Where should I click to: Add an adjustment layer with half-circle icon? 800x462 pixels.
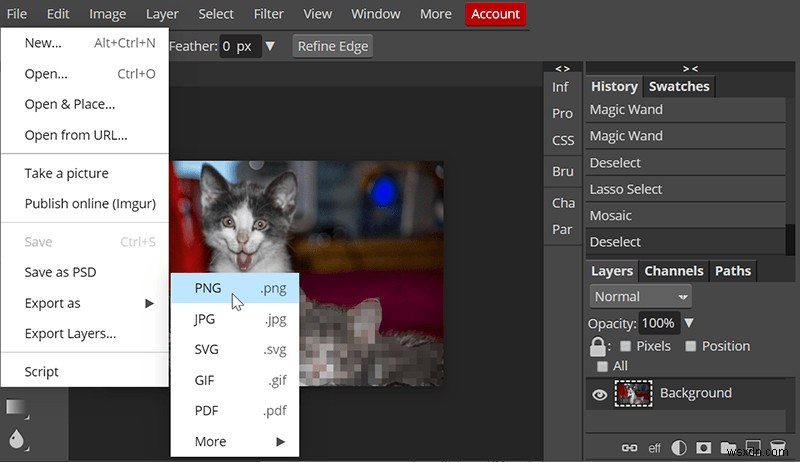coord(679,448)
